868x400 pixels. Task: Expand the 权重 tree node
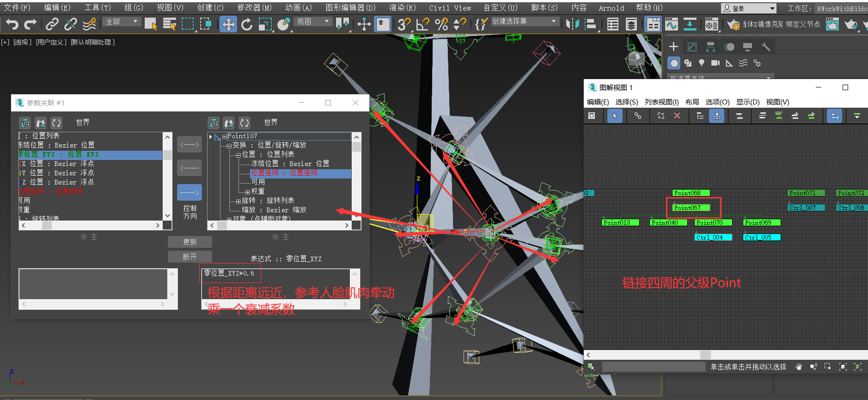click(x=248, y=192)
